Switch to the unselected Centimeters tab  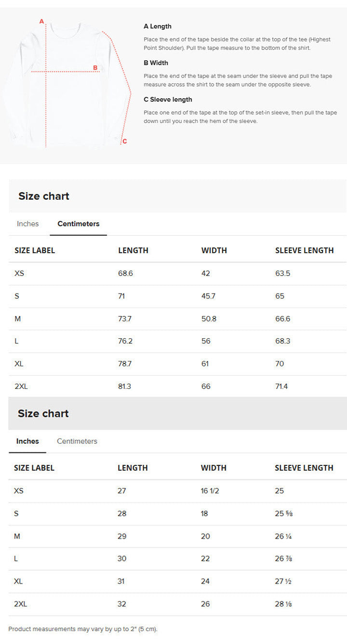[77, 441]
